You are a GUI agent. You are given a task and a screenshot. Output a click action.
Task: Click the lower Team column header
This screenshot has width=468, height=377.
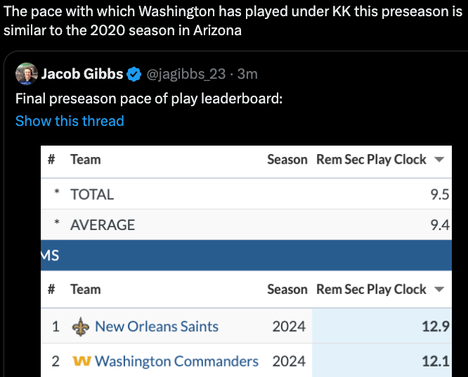[85, 289]
